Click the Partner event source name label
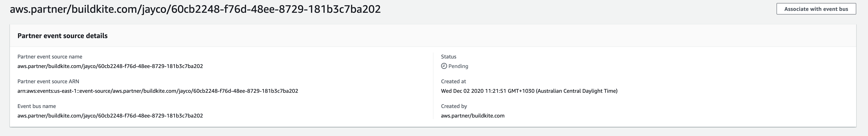This screenshot has height=136, width=868. pos(50,57)
